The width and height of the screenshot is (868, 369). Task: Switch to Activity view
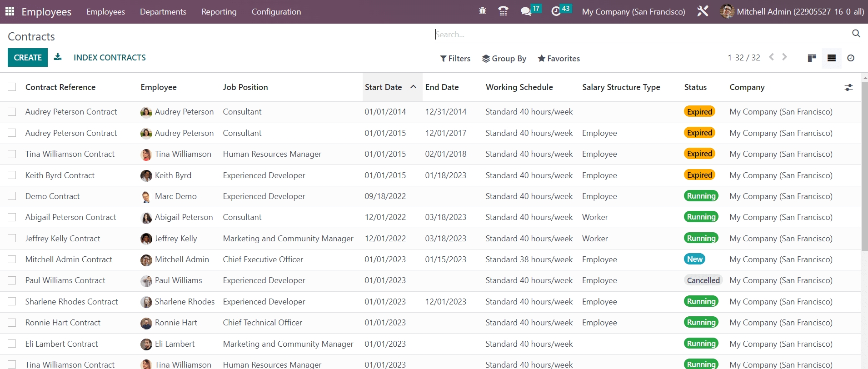click(851, 58)
